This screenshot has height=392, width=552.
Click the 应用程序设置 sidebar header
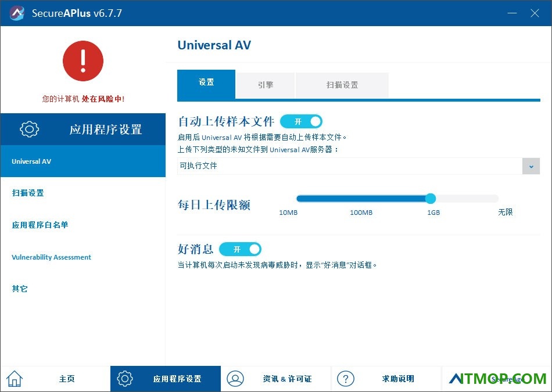(x=83, y=129)
